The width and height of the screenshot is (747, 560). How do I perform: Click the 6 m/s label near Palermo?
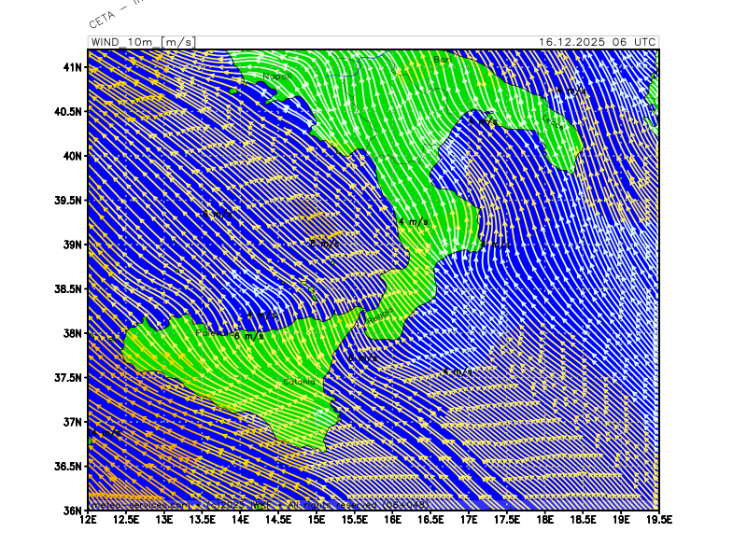[247, 336]
